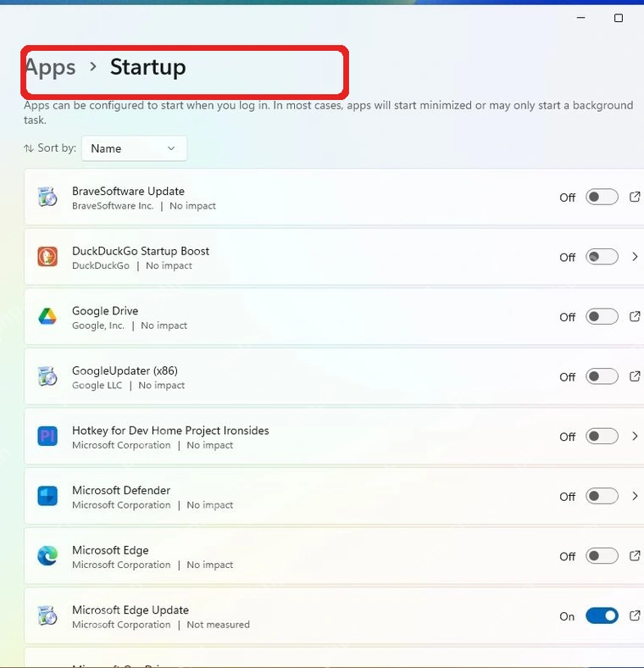Expand DuckDuckGo Startup Boost settings chevron
The height and width of the screenshot is (668, 644).
(x=635, y=257)
